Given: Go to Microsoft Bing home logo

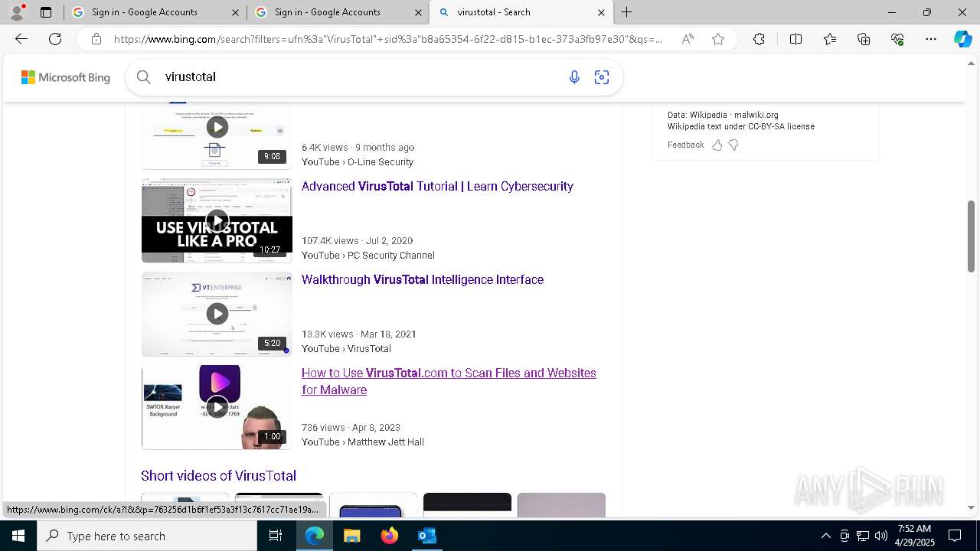Looking at the screenshot, I should (x=66, y=77).
